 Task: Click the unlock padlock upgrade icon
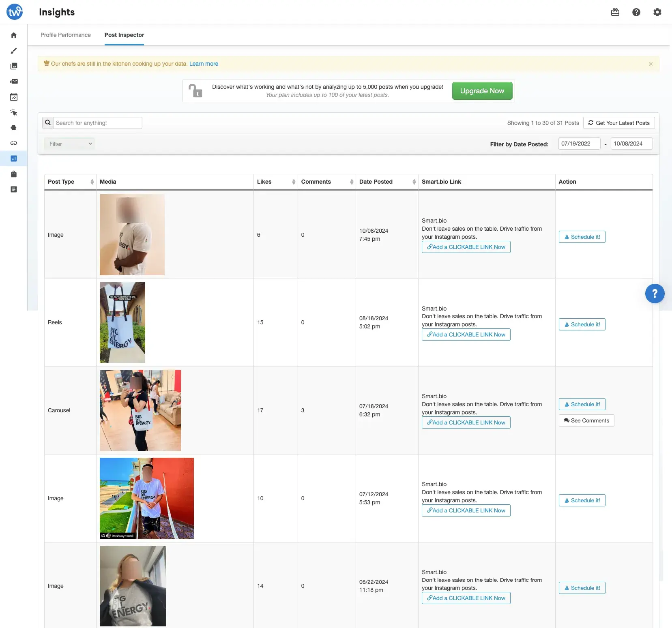(x=195, y=90)
